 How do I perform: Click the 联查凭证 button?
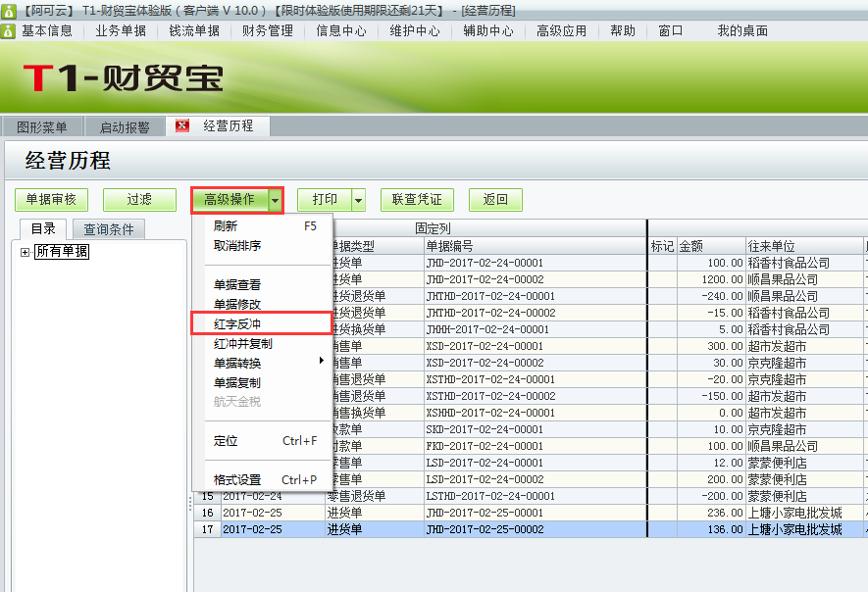coord(415,199)
